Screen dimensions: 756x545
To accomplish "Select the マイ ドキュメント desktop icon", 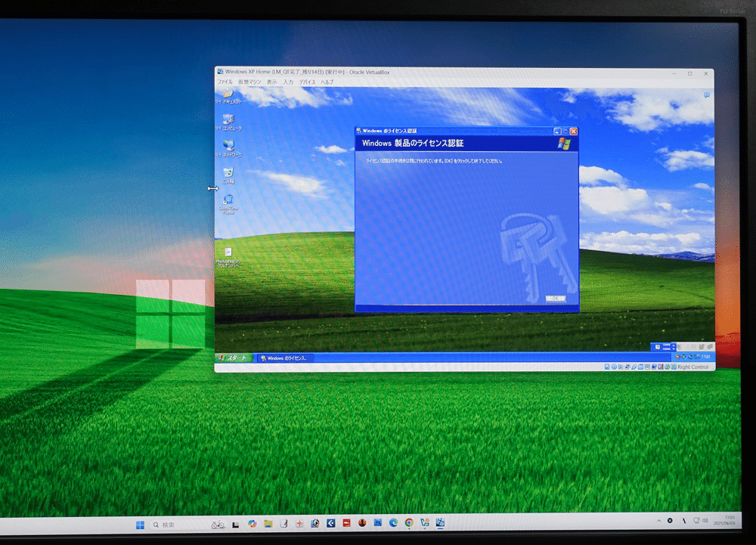I will pos(228,95).
